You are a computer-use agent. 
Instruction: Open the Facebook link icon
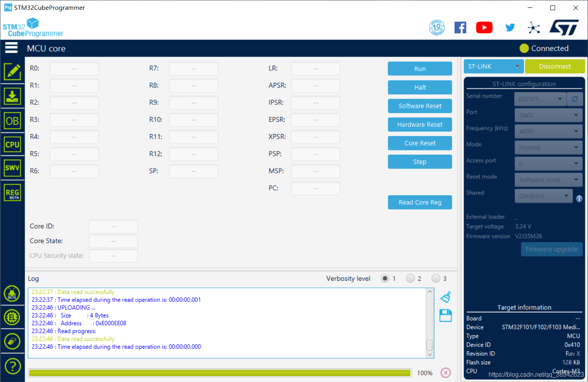coord(460,27)
